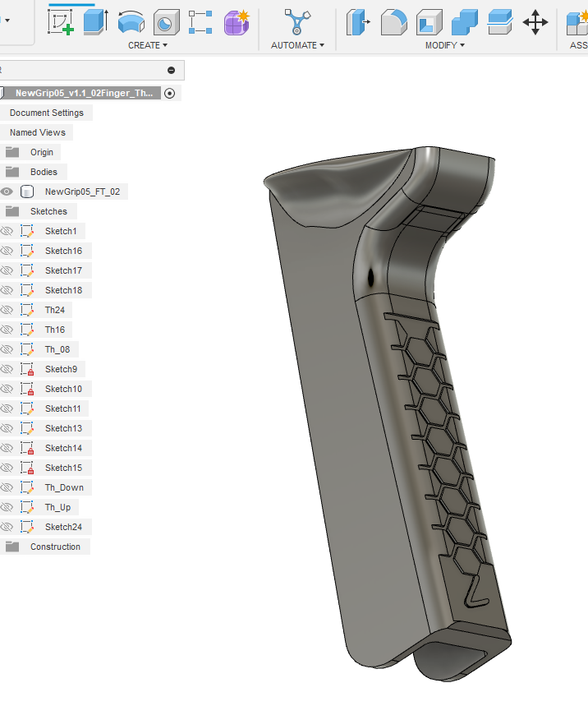Screen dimensions: 588x706
Task: Select Sketch24 in the browser
Action: [63, 528]
